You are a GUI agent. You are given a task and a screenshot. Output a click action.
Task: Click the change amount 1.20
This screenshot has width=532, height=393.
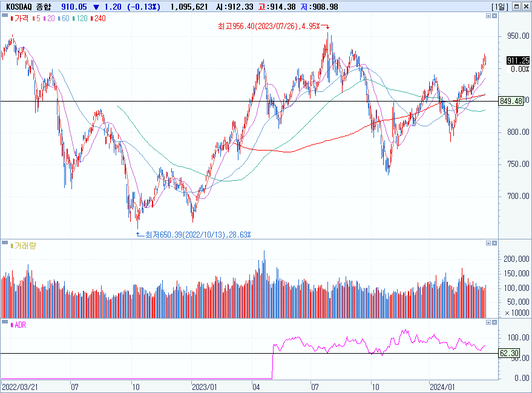click(113, 7)
